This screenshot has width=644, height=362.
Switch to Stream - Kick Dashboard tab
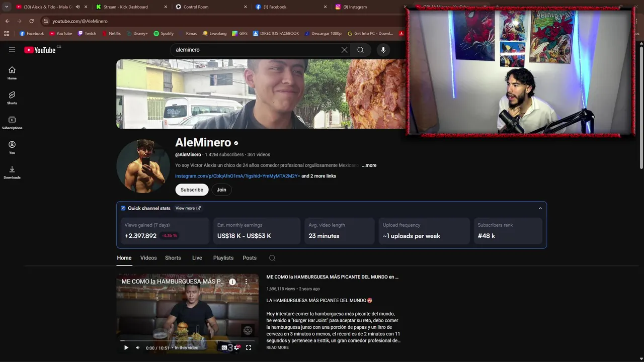(131, 7)
